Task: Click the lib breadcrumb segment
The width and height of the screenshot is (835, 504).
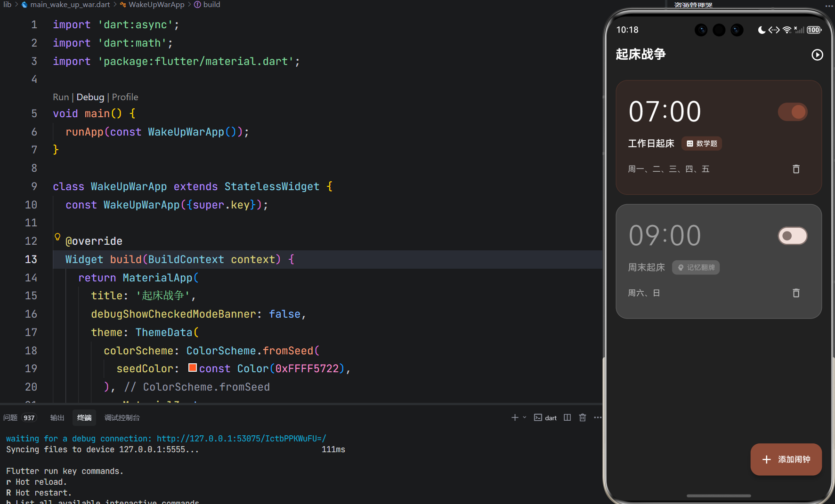Action: 7,4
